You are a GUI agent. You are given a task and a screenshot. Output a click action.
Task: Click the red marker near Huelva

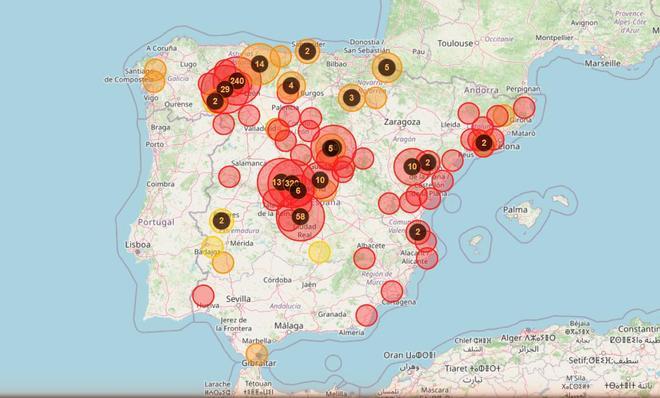203,295
